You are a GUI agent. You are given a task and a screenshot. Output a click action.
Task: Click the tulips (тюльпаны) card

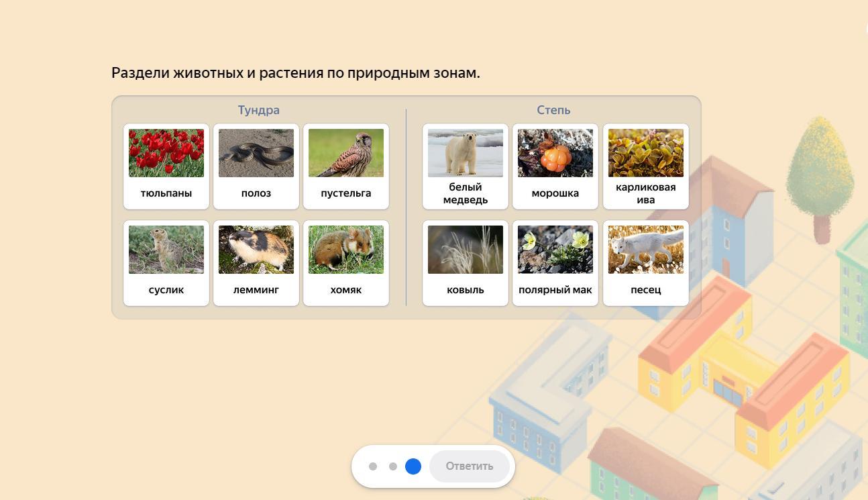tap(166, 166)
